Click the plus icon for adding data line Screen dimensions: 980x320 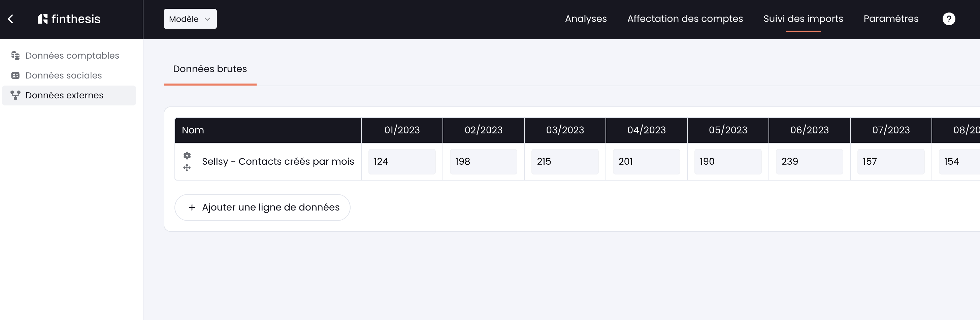[x=192, y=207]
